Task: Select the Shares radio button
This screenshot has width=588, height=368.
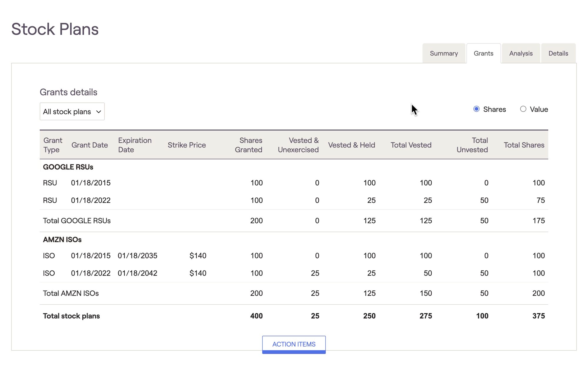Action: [x=477, y=109]
